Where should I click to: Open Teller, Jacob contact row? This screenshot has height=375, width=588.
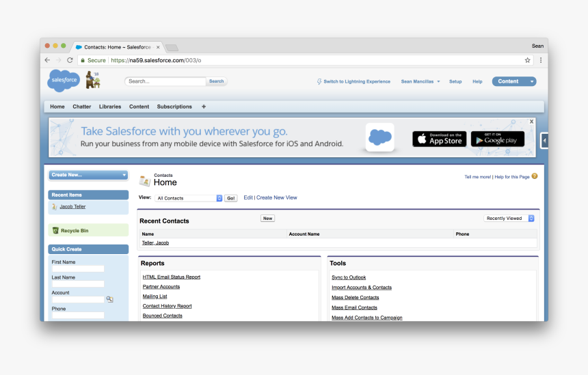[155, 243]
